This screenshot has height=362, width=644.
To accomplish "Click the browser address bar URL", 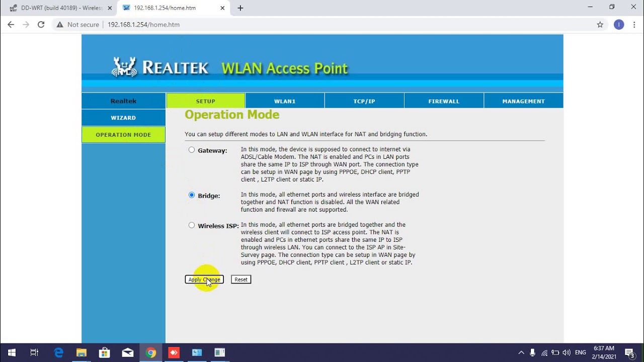I will [143, 25].
